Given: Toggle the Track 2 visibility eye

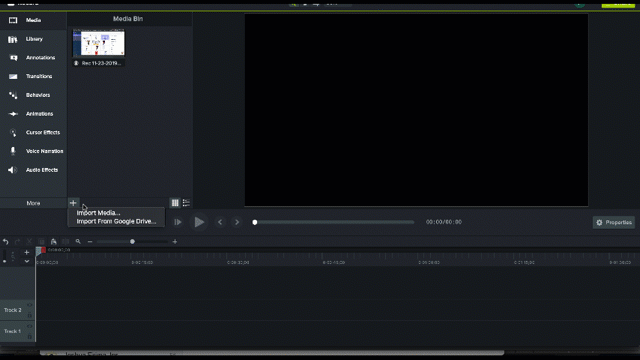Looking at the screenshot, I should click(29, 305).
